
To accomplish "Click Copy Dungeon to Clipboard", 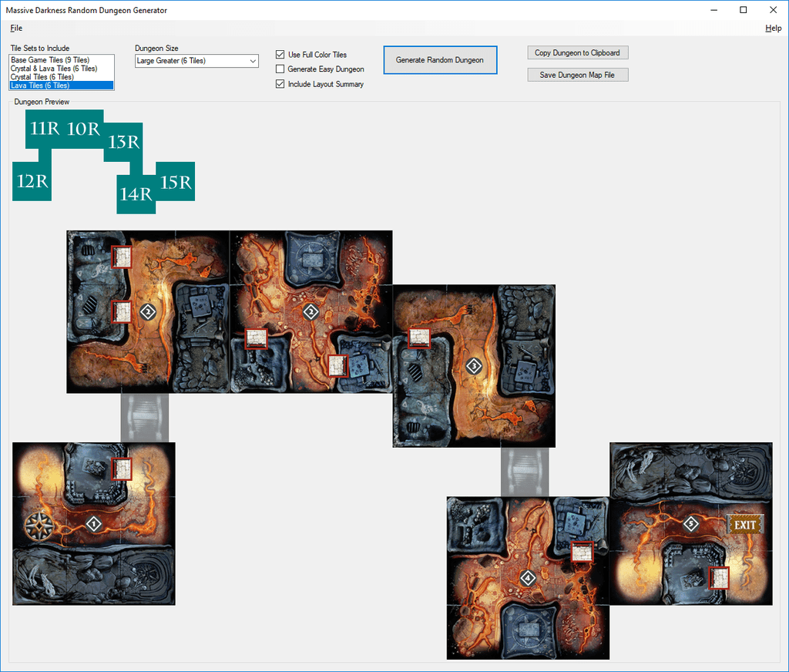I will (578, 53).
